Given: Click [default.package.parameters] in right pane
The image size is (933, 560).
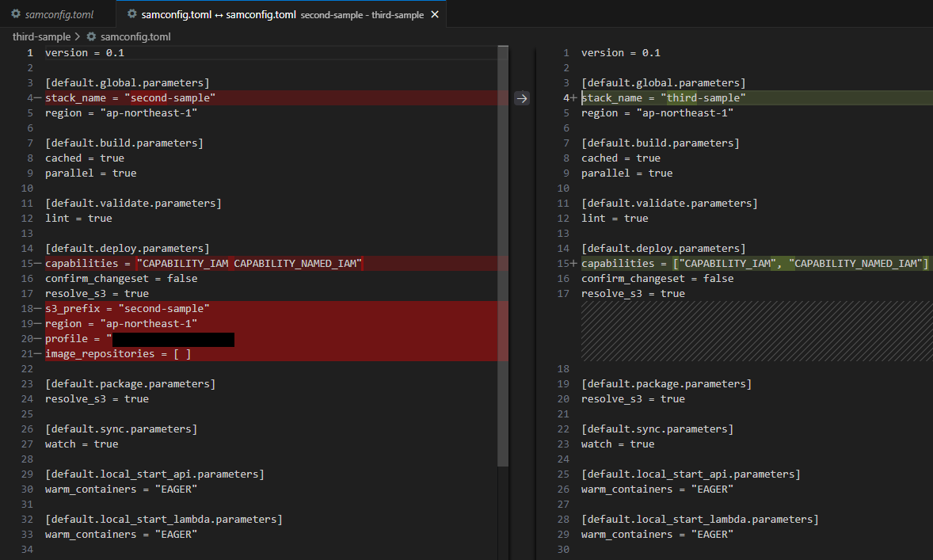Looking at the screenshot, I should pyautogui.click(x=666, y=384).
